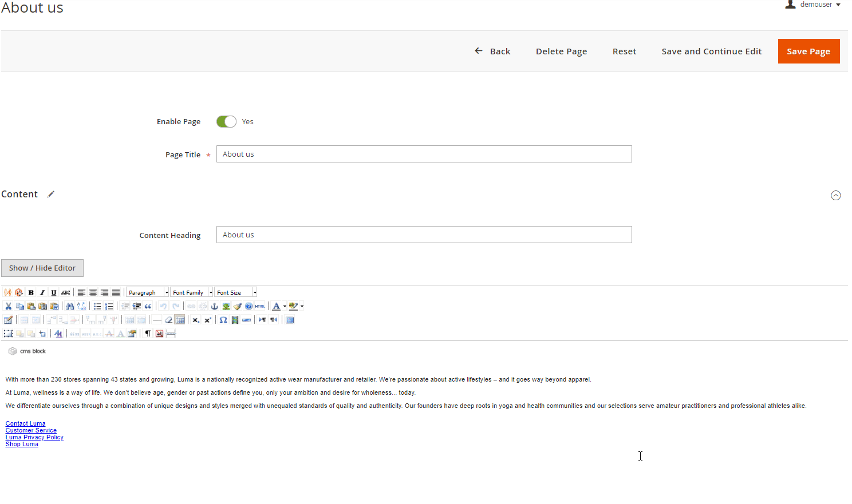Click Delete Page button
Screen dimensions: 852x504
561,51
